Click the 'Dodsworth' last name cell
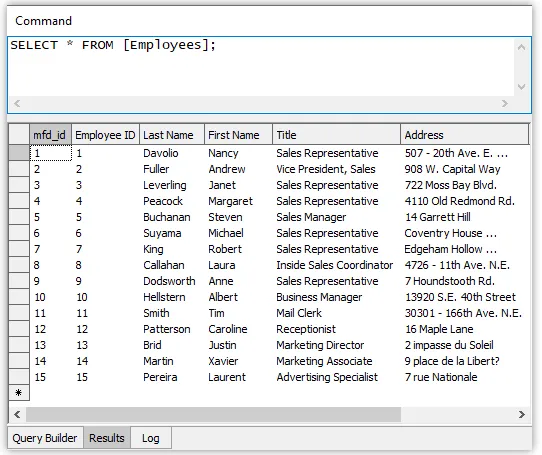542x455 pixels. click(x=172, y=281)
